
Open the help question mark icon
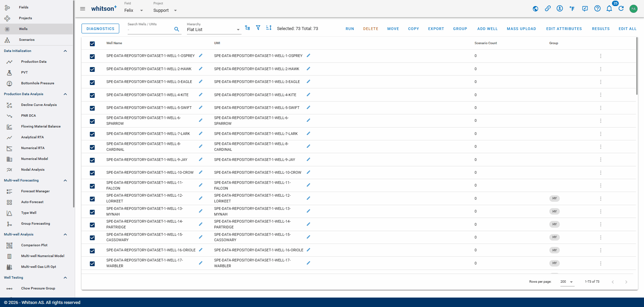pos(598,8)
